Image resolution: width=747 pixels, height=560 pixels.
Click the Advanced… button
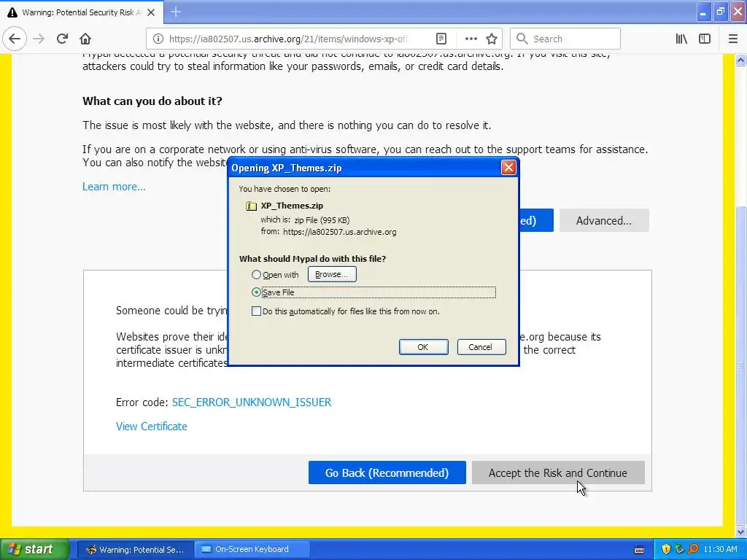coord(604,220)
